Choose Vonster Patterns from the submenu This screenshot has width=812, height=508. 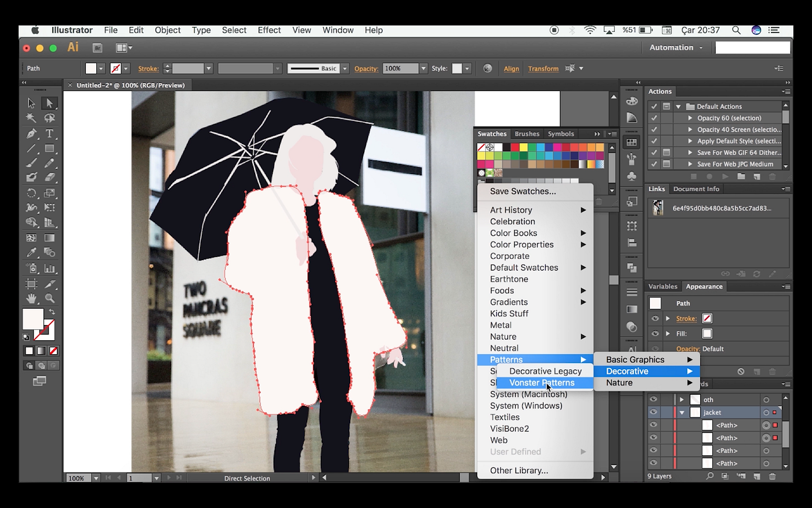pyautogui.click(x=542, y=383)
